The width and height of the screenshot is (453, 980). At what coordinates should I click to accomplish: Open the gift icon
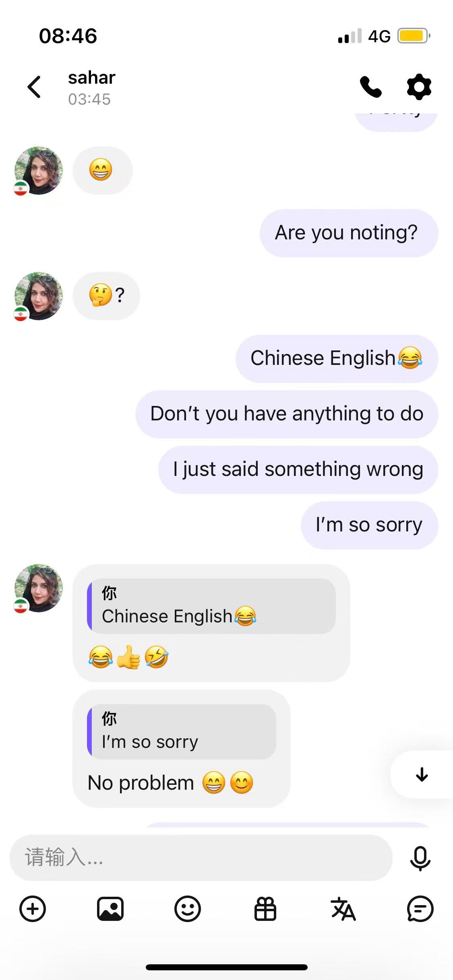(265, 909)
